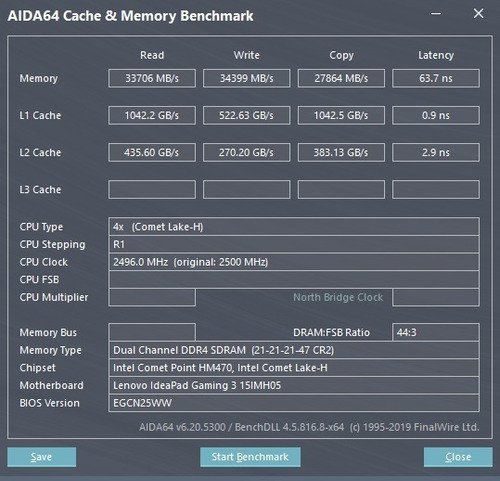Click the CPU Stepping value R1
Viewport: 500px width, 481px height.
tap(294, 244)
